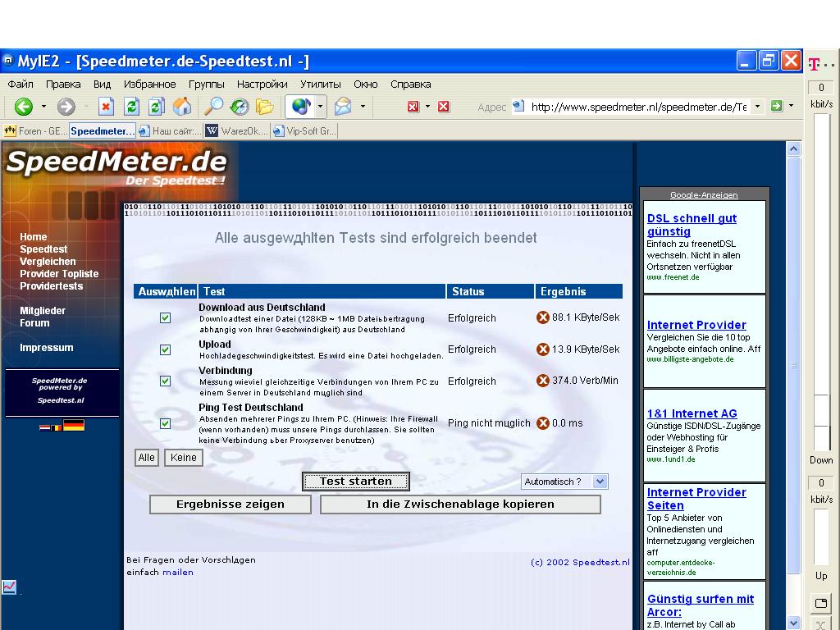Click In die Zwischenablage kopieren button
This screenshot has width=840, height=630.
[x=460, y=504]
